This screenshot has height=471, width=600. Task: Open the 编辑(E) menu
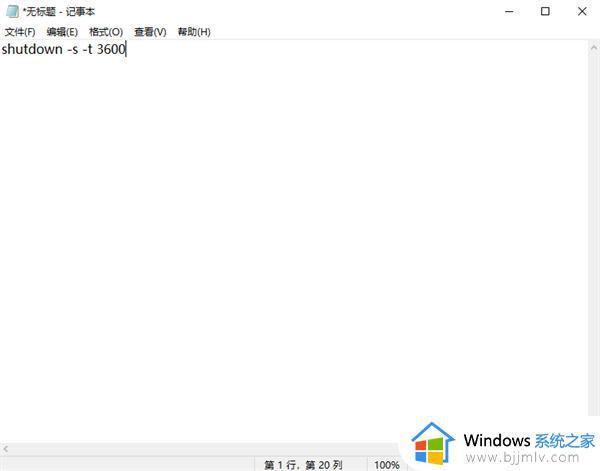pyautogui.click(x=62, y=32)
